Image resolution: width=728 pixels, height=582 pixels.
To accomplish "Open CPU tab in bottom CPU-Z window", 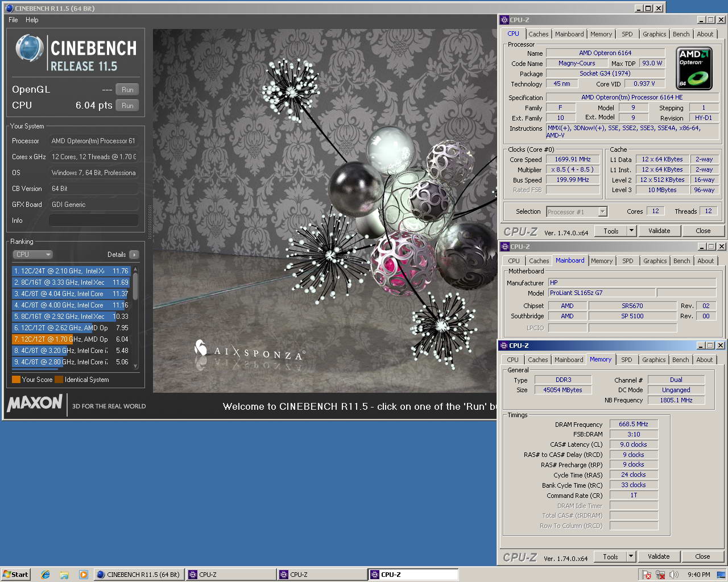I will [x=512, y=360].
